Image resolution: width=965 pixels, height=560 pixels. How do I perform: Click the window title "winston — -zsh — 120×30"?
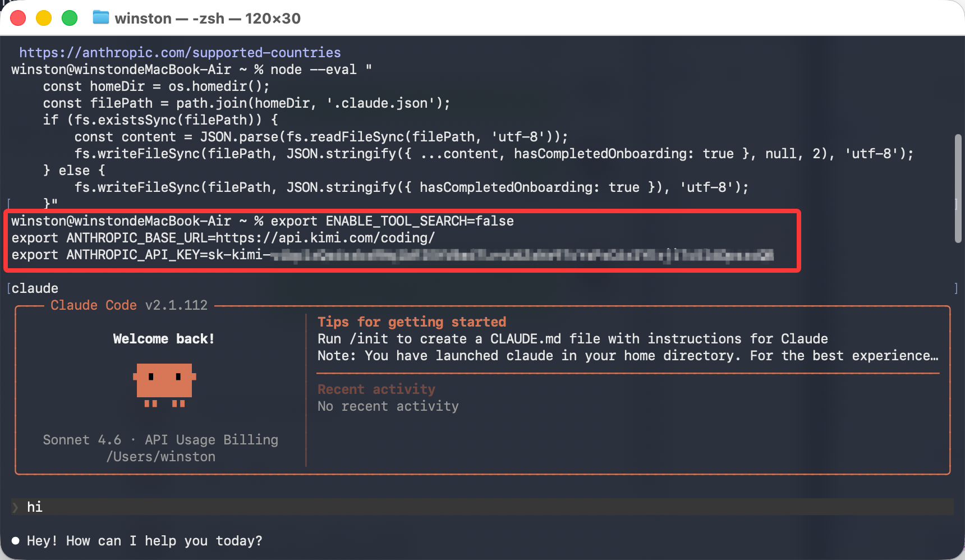(x=208, y=19)
